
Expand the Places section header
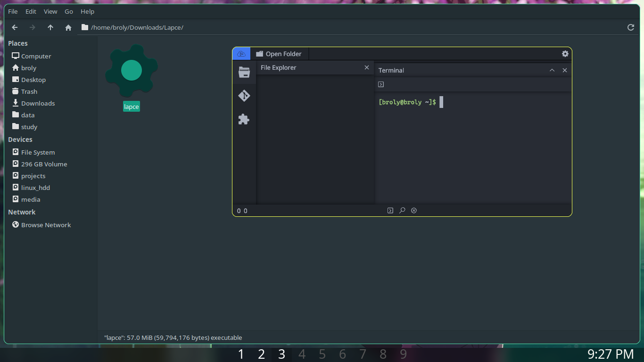pyautogui.click(x=18, y=43)
